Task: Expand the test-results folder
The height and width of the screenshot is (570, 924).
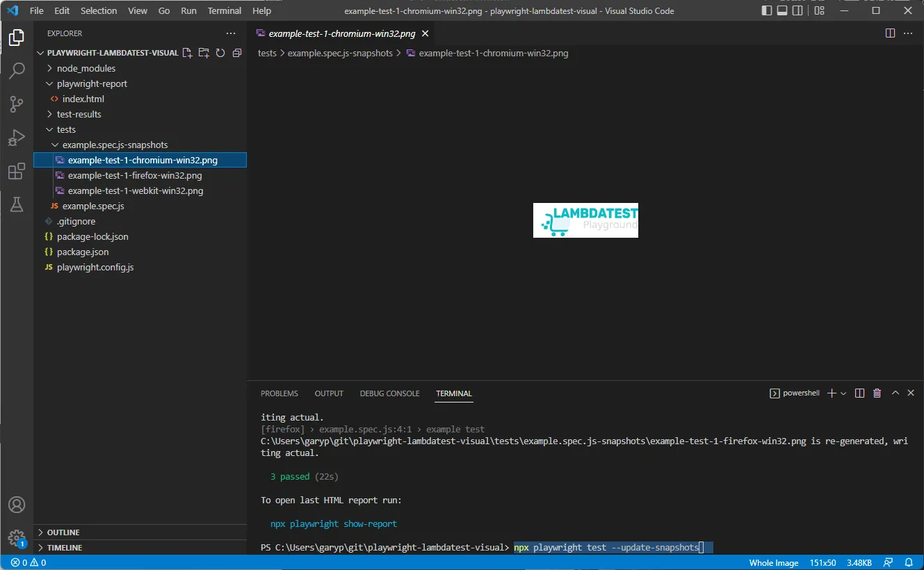Action: click(79, 114)
